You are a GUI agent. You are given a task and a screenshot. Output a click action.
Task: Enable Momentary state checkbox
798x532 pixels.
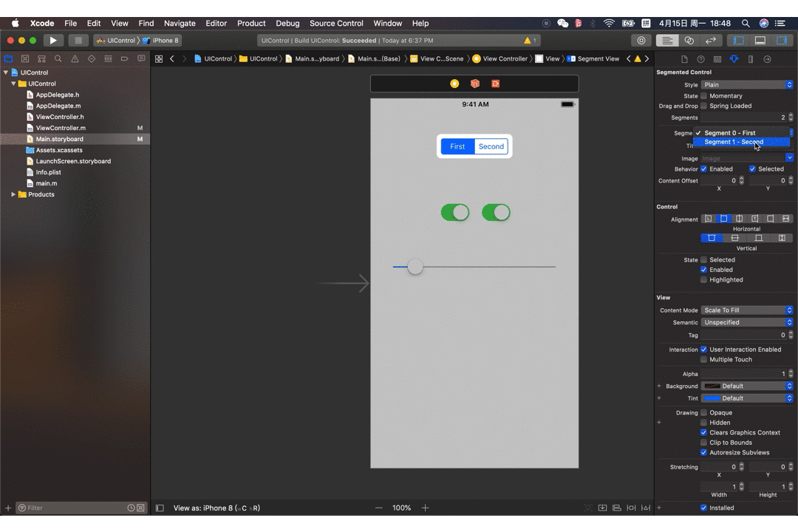tap(704, 96)
